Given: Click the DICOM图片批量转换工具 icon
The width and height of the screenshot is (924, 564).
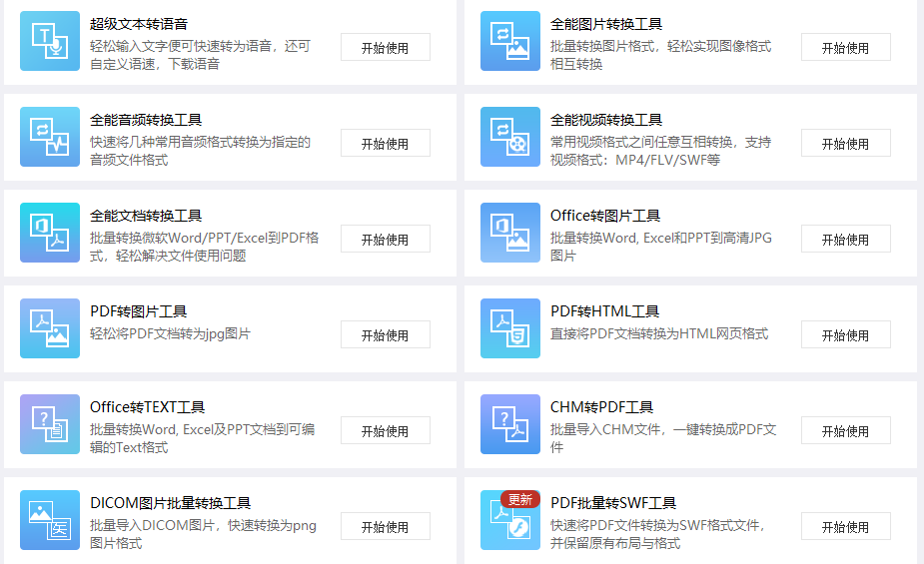Looking at the screenshot, I should [50, 520].
